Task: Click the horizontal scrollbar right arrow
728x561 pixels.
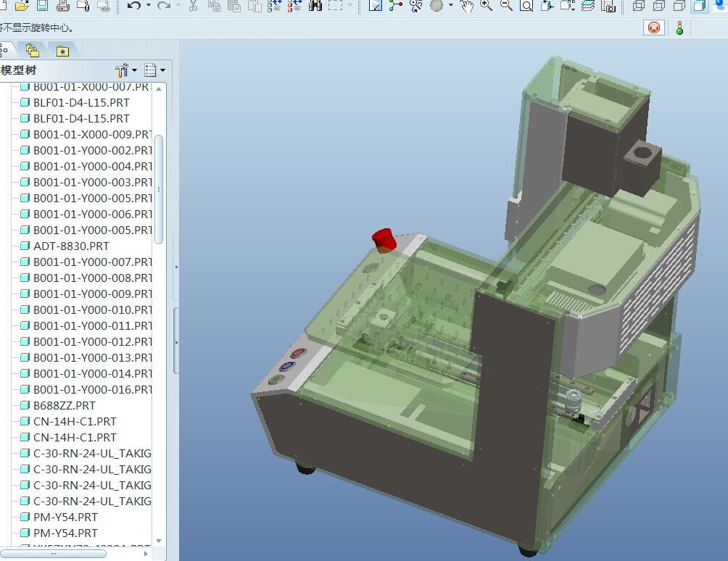Action: [146, 554]
